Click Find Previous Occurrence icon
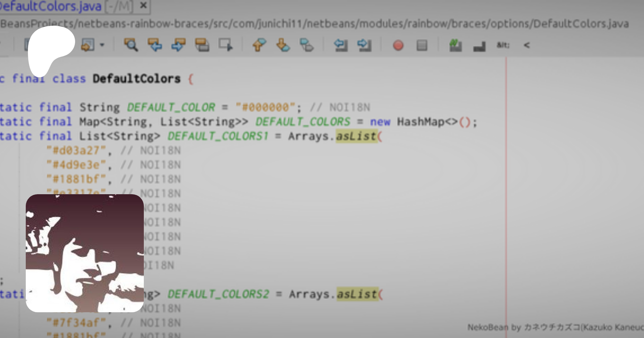This screenshot has width=644, height=338. coord(155,45)
